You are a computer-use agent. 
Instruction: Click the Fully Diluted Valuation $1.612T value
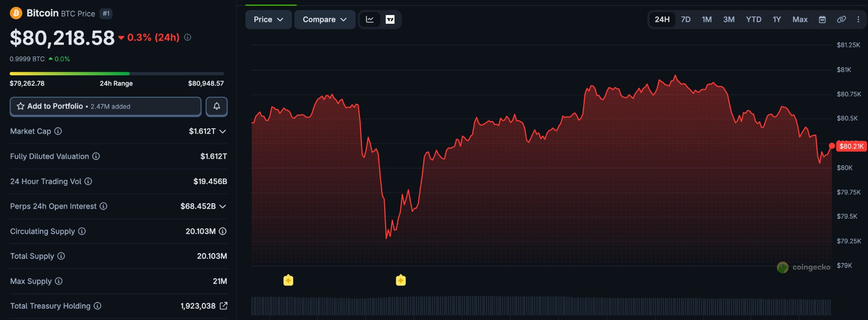coord(213,156)
